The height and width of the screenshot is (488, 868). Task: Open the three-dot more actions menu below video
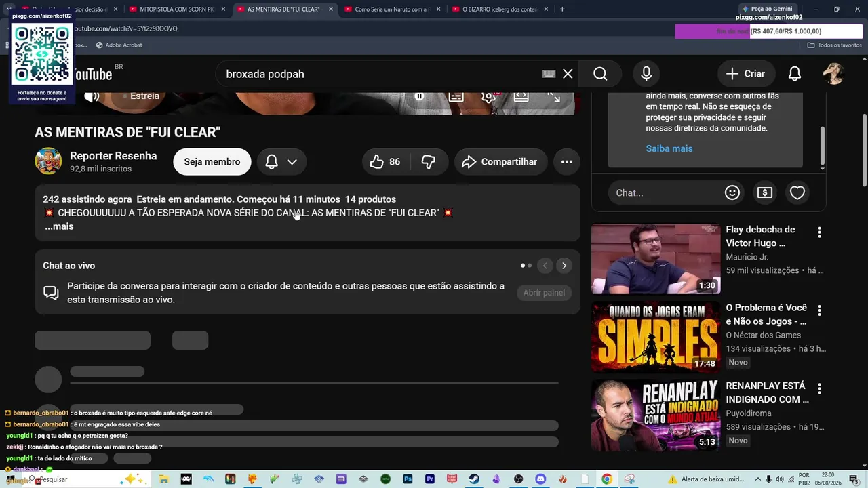point(567,162)
